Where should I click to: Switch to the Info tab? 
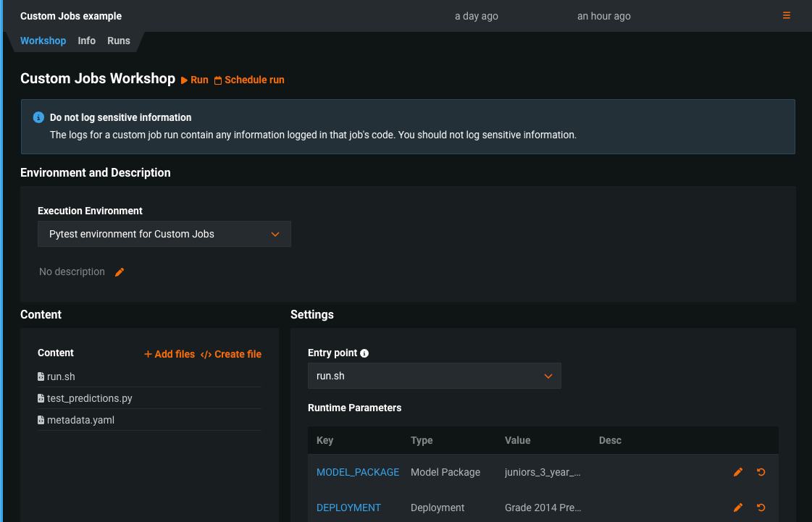tap(87, 41)
